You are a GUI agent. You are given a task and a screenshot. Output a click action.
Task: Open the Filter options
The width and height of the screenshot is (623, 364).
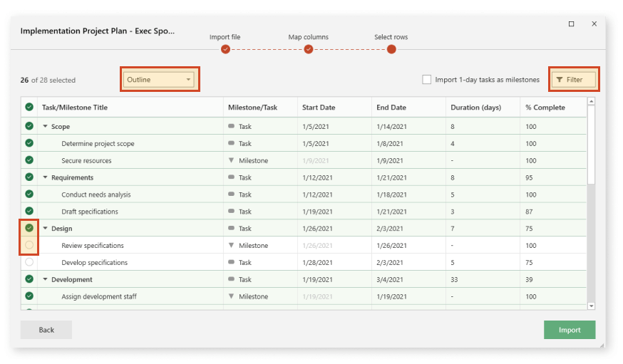pos(574,79)
